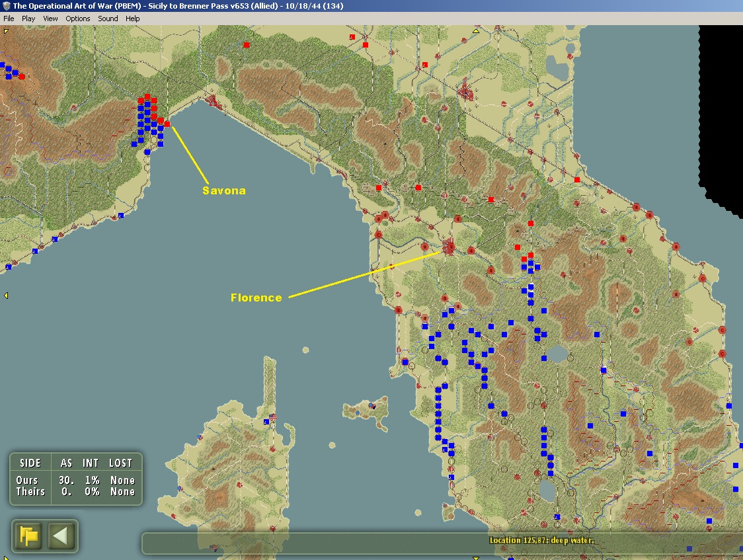This screenshot has width=743, height=560.
Task: Click the 'AS' column header
Action: tap(66, 463)
